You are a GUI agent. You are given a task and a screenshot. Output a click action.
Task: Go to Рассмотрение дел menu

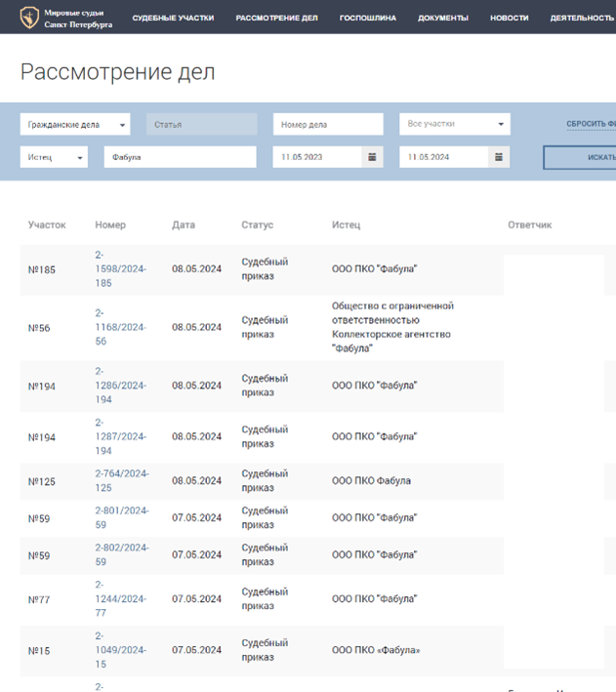(x=276, y=18)
